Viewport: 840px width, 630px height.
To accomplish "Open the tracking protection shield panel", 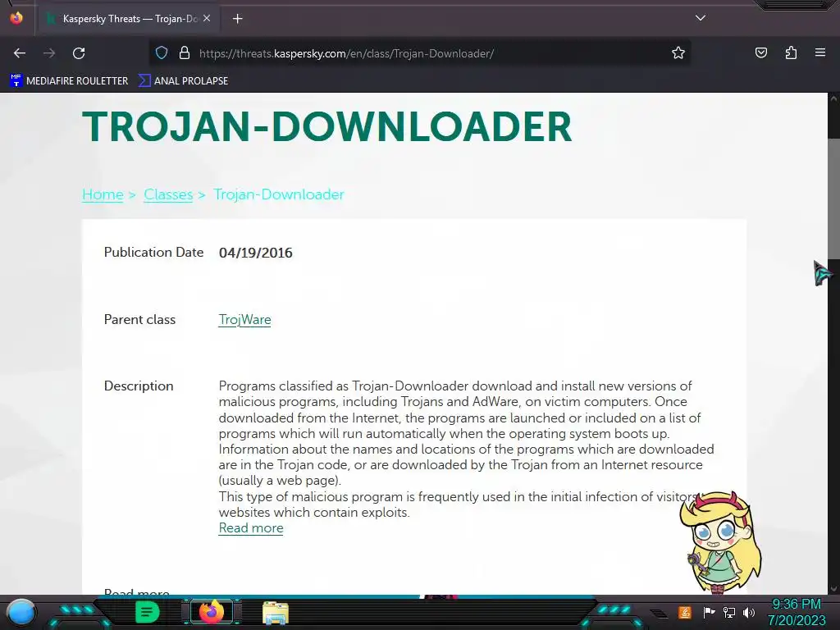I will click(x=162, y=53).
